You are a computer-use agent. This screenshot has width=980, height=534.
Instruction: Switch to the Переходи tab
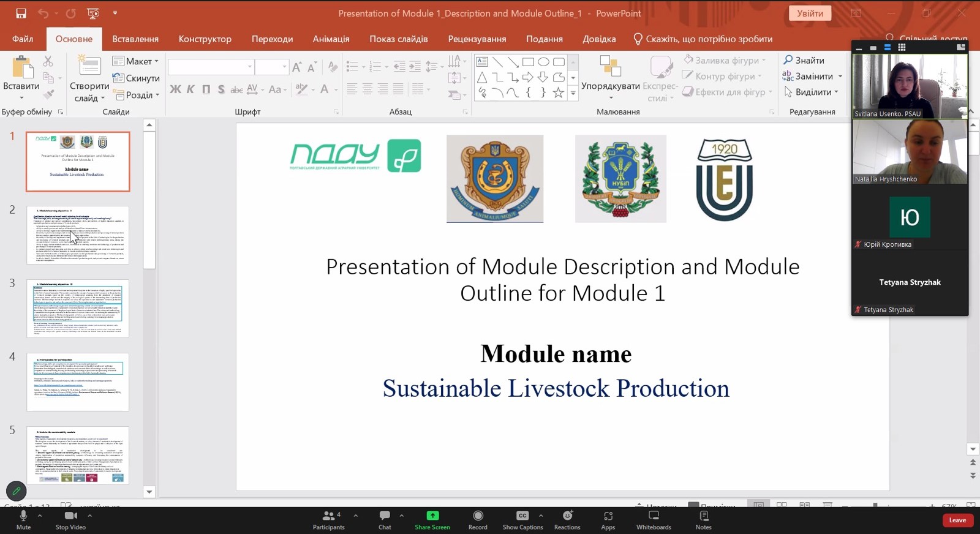pos(272,39)
